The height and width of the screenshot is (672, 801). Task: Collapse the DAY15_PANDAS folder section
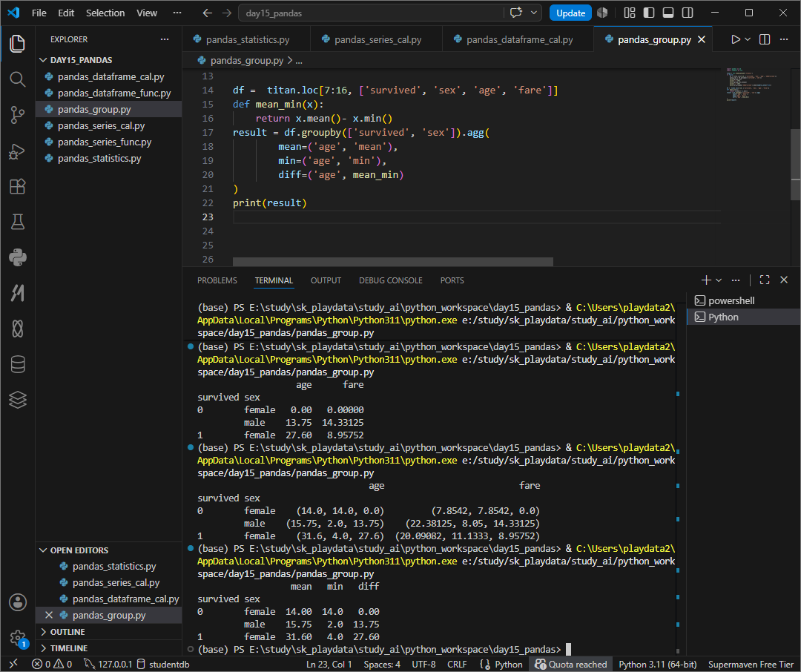coord(109,60)
